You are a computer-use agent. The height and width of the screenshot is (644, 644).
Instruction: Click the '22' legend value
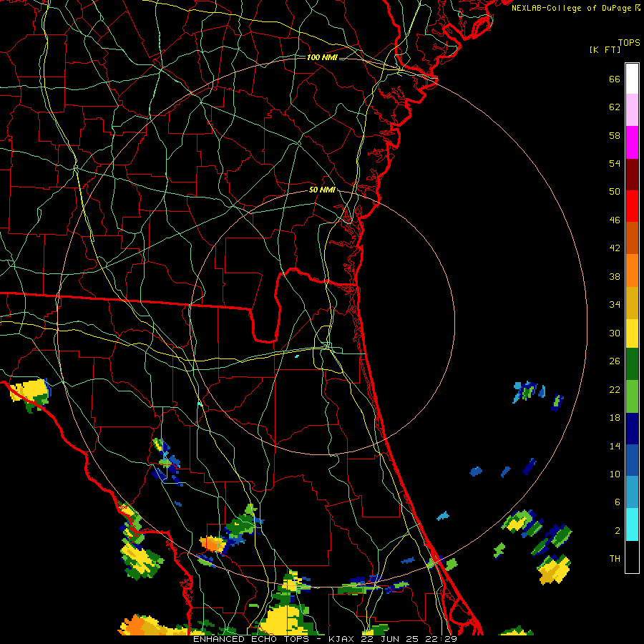tap(615, 390)
